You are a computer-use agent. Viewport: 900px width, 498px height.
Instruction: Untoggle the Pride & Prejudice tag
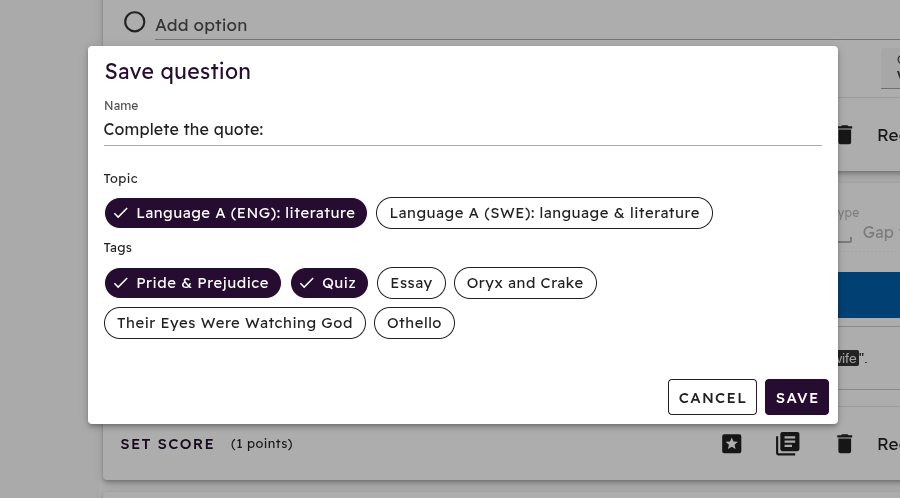(192, 283)
